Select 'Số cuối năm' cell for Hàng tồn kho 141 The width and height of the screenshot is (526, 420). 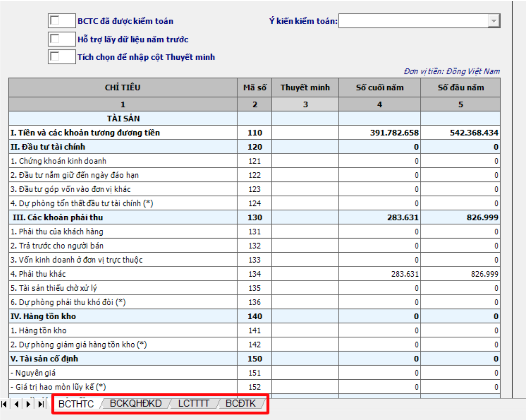[x=380, y=330]
